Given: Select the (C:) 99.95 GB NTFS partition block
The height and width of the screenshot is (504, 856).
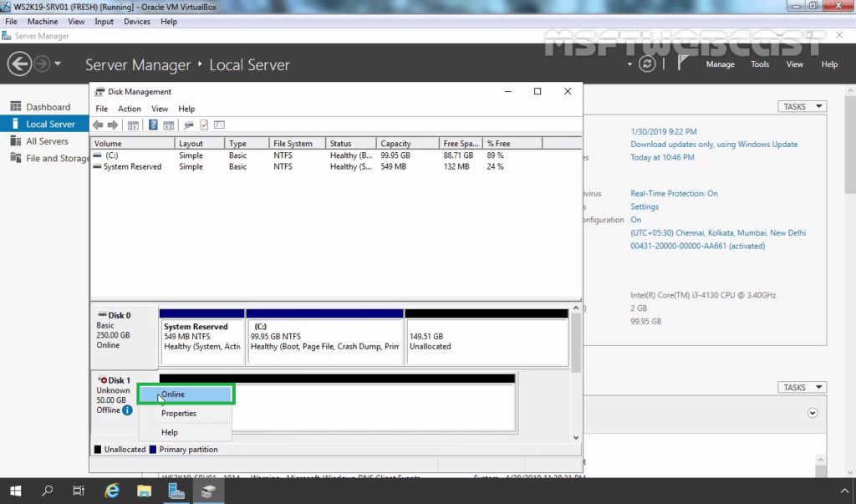Looking at the screenshot, I should (325, 337).
